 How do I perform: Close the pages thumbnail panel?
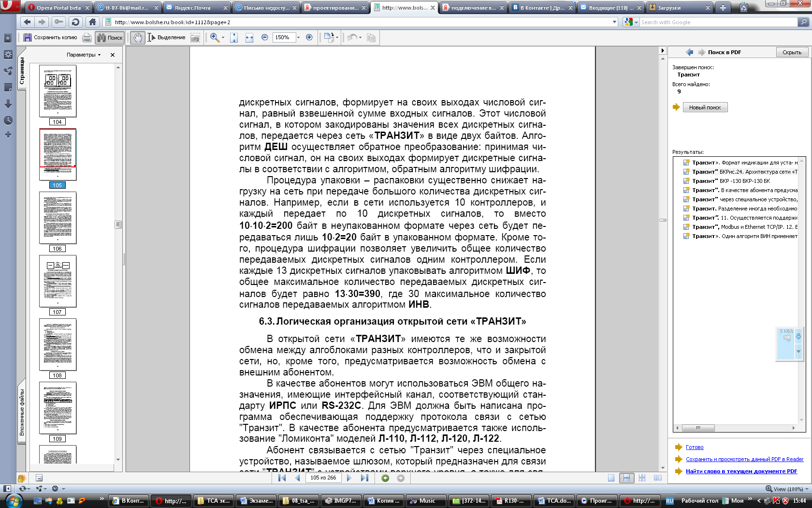click(x=113, y=55)
